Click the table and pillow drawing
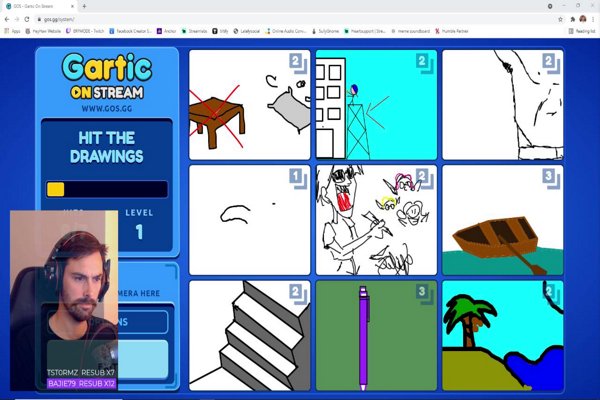The width and height of the screenshot is (600, 400). [x=249, y=105]
